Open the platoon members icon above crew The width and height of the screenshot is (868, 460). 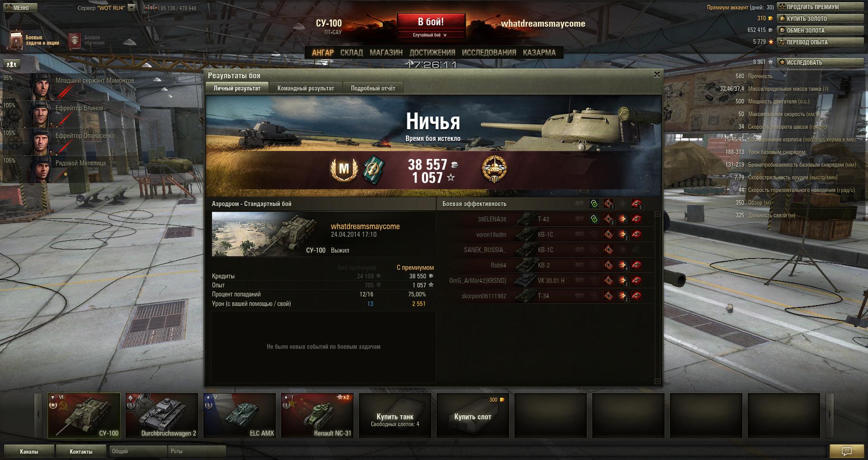pyautogui.click(x=12, y=65)
